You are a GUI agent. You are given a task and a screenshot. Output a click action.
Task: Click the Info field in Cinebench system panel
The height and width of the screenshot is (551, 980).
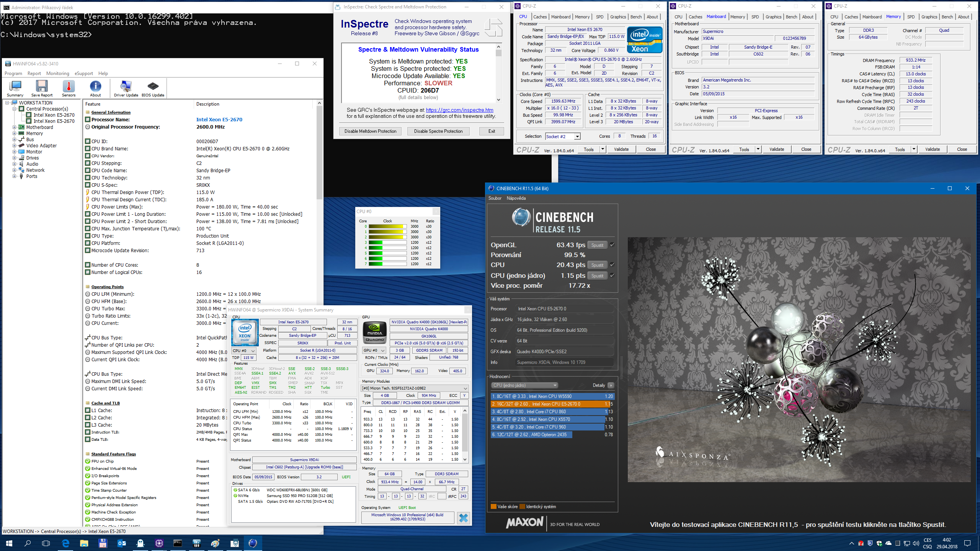coord(565,362)
